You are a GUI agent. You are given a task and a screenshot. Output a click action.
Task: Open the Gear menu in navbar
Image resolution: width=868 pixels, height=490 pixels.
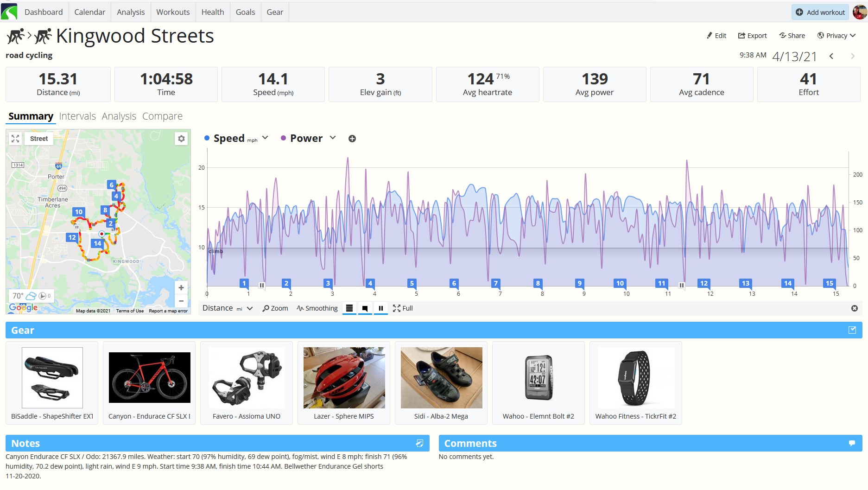pos(275,12)
